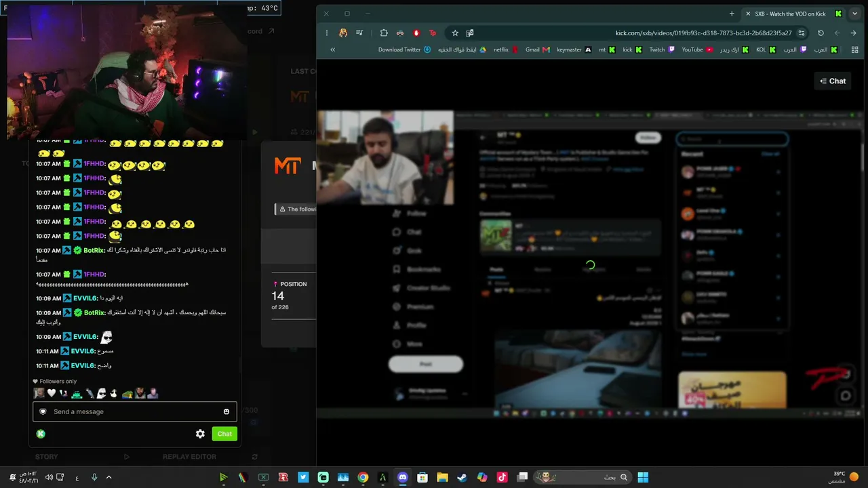Expand hidden system tray icons
Image resolution: width=868 pixels, height=488 pixels.
click(108, 477)
